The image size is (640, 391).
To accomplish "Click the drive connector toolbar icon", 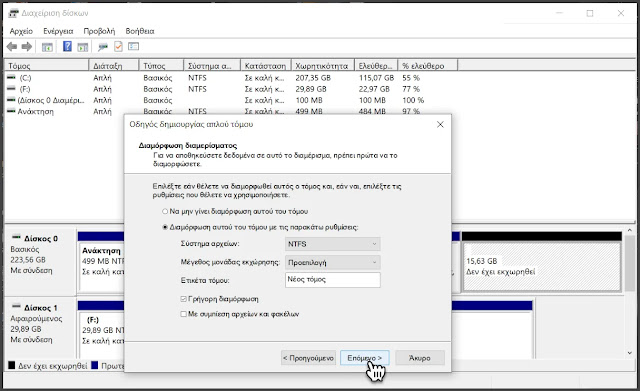I will [x=102, y=47].
